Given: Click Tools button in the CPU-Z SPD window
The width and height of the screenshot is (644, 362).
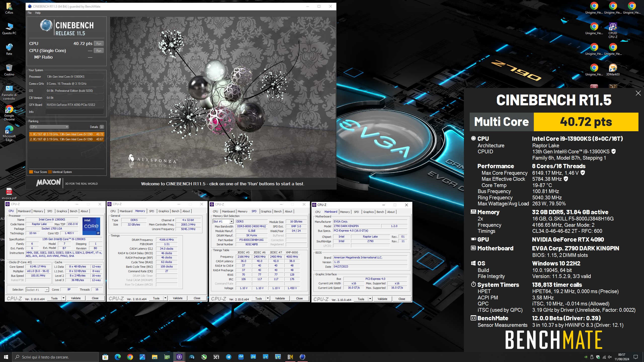Looking at the screenshot, I should click(259, 298).
